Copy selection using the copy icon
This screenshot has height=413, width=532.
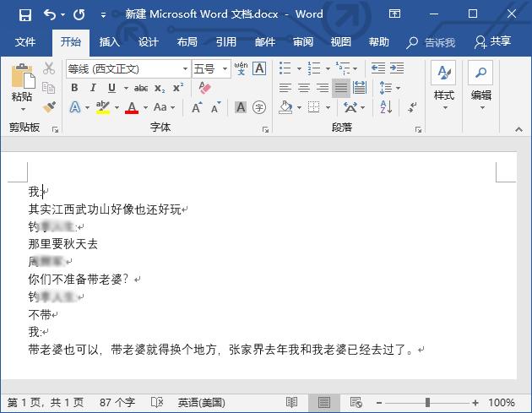(48, 88)
